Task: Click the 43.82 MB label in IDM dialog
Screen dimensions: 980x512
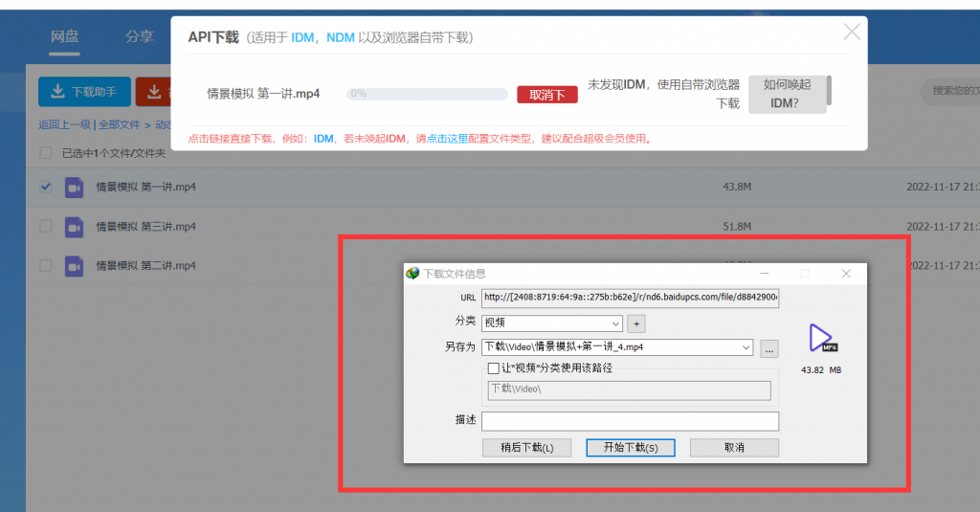Action: [x=821, y=370]
